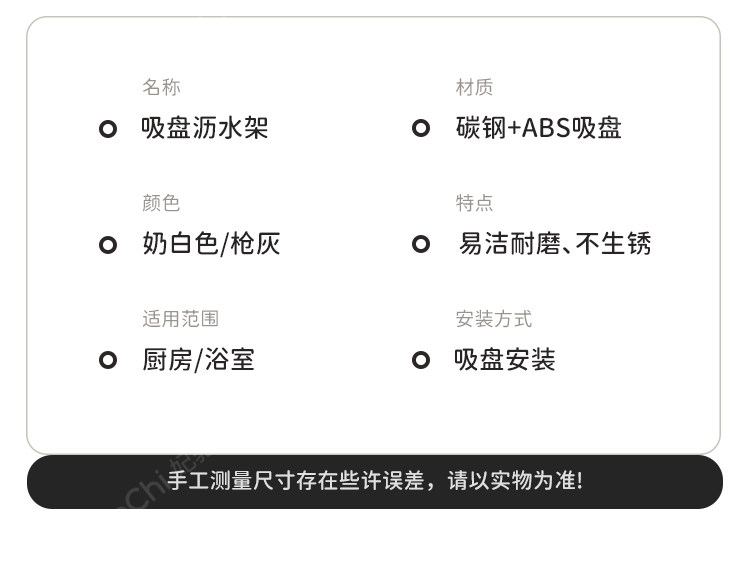750x584 pixels.
Task: Click the bullet beside 厨房/浴室
Action: (108, 360)
